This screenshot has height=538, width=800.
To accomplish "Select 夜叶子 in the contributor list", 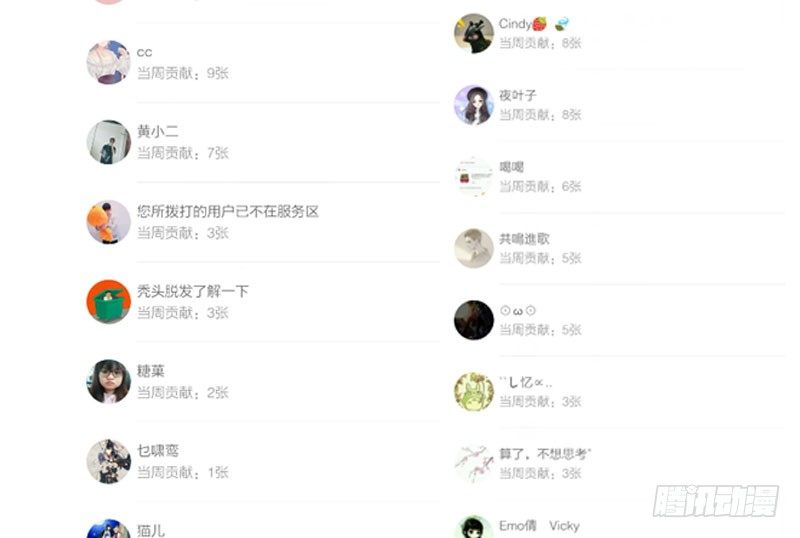I will tap(517, 95).
